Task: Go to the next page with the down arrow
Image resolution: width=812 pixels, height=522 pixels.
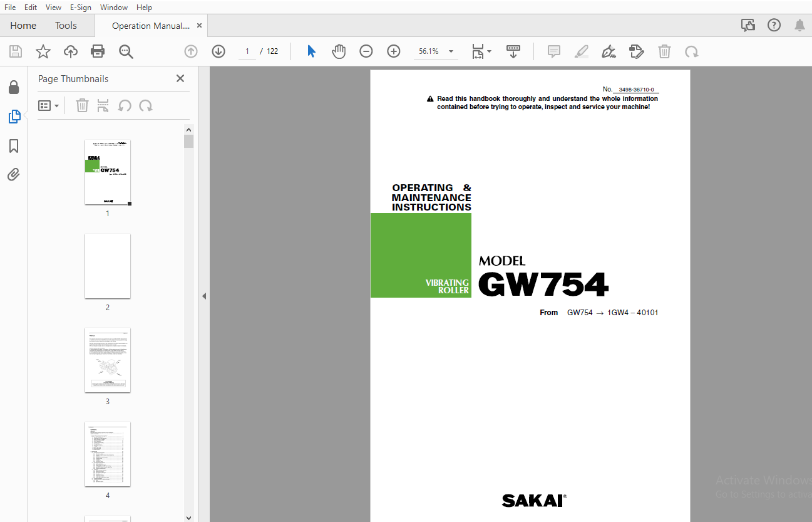Action: 218,51
